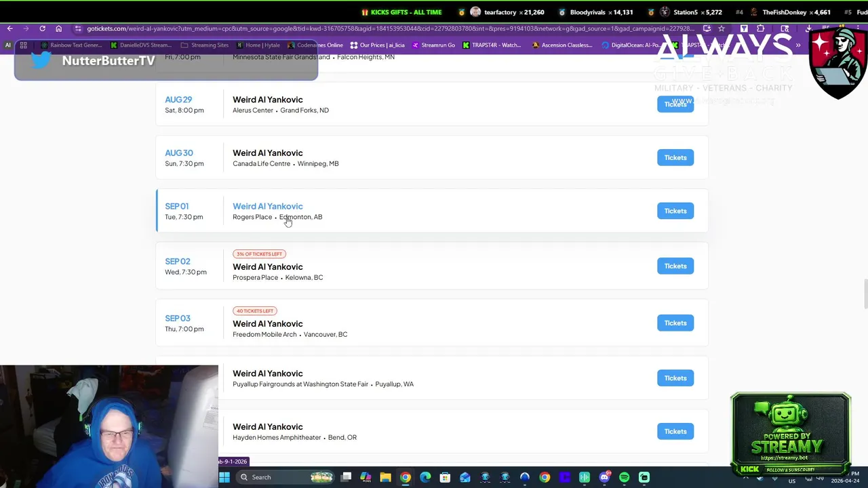The width and height of the screenshot is (868, 488).
Task: Get Tickets for Aug 29 Grand Forks show
Action: click(x=675, y=104)
